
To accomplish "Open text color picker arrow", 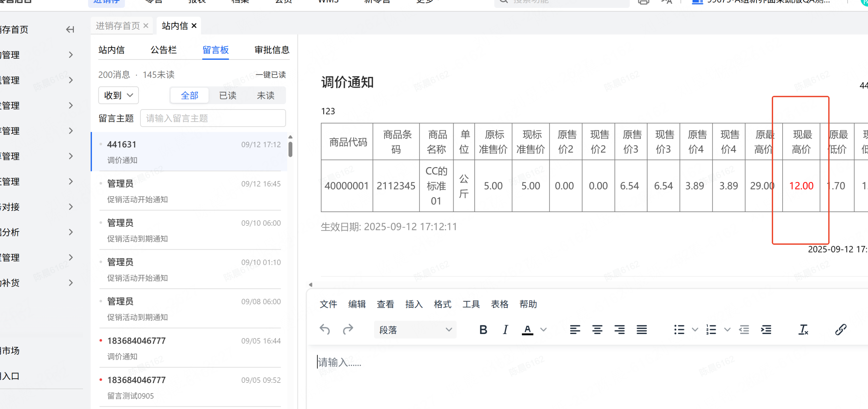I will (543, 329).
